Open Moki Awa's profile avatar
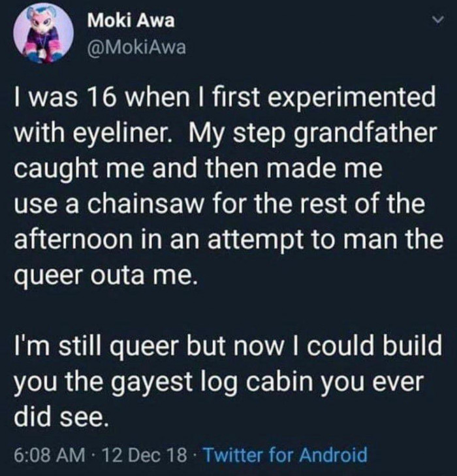The width and height of the screenshot is (457, 476). 40,35
